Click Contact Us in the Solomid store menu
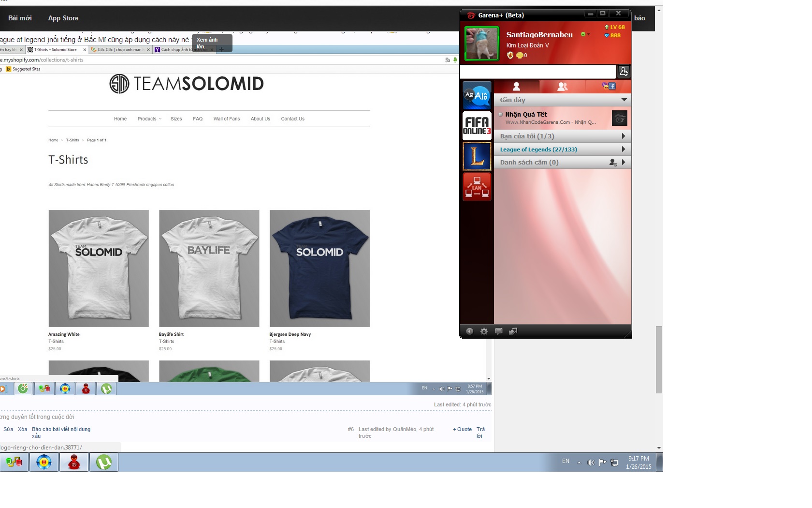Image resolution: width=812 pixels, height=508 pixels. click(292, 119)
